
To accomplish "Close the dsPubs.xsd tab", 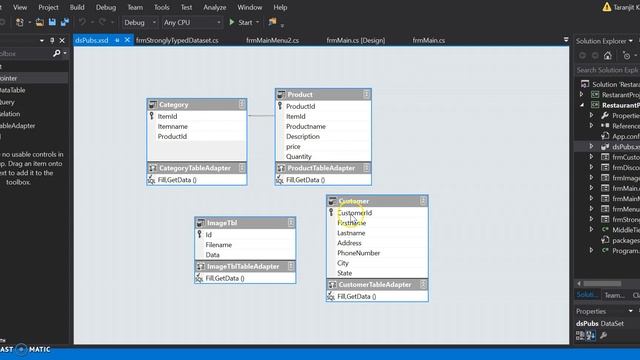I will click(127, 40).
